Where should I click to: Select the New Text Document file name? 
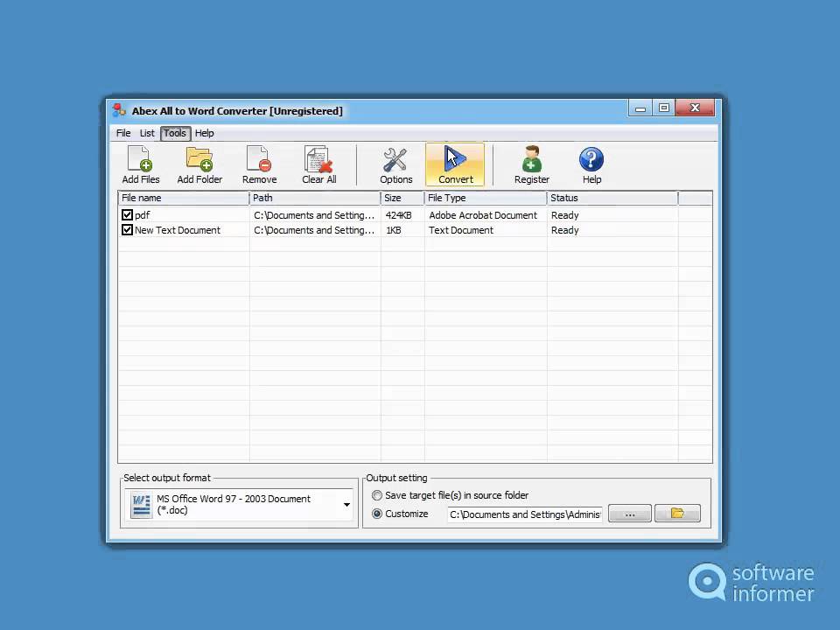(178, 230)
